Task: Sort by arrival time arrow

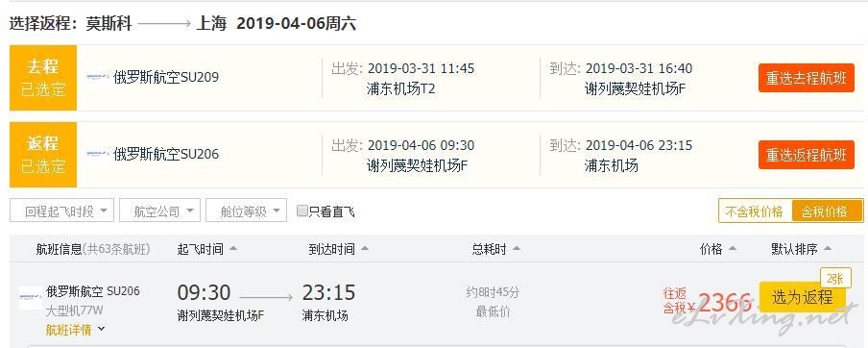Action: coord(364,249)
